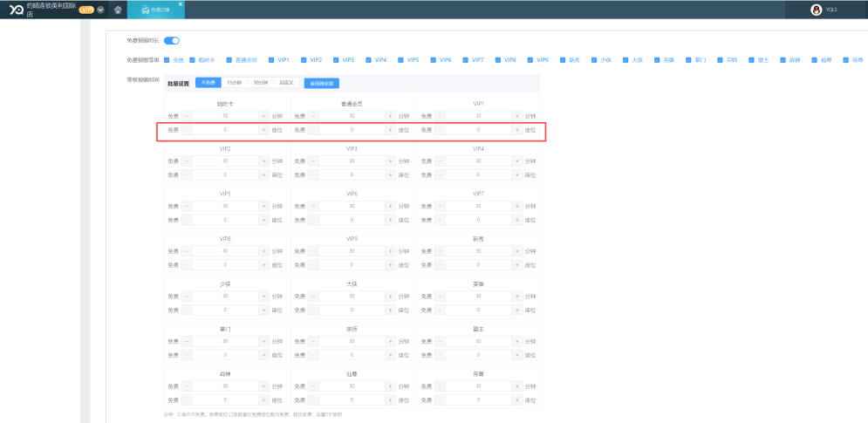Click the 临时卡 free minutes input field

coord(225,116)
